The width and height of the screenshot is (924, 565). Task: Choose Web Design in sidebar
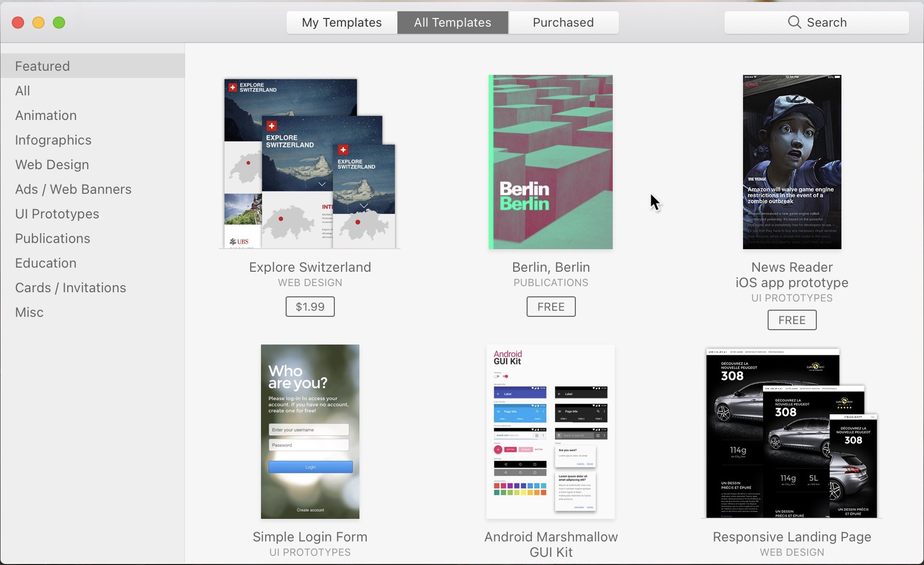tap(93, 165)
